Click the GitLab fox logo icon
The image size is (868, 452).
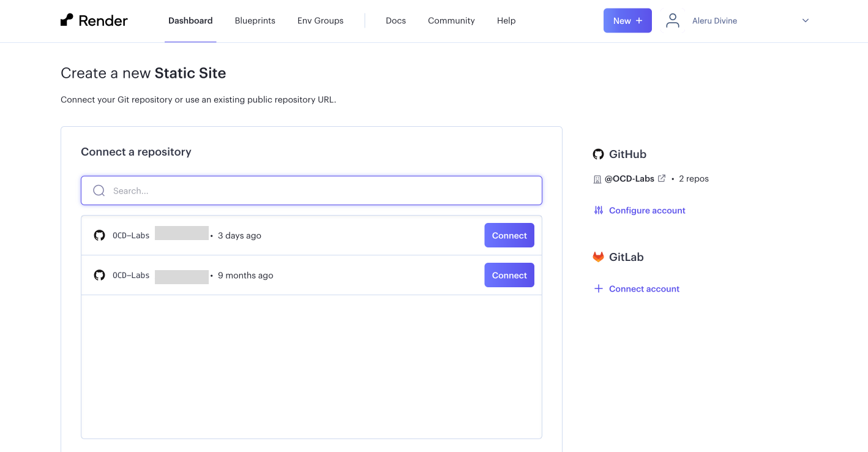(598, 257)
